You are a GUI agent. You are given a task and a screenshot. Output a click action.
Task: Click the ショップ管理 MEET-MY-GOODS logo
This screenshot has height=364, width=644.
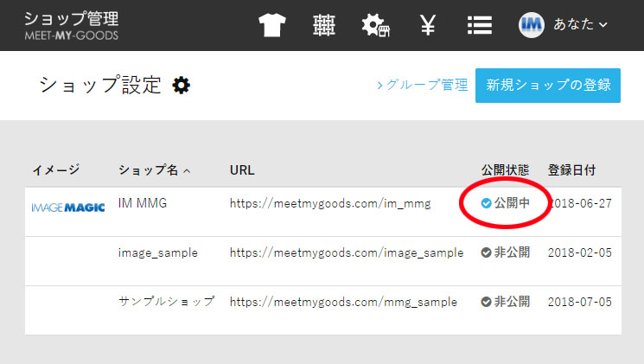point(72,26)
